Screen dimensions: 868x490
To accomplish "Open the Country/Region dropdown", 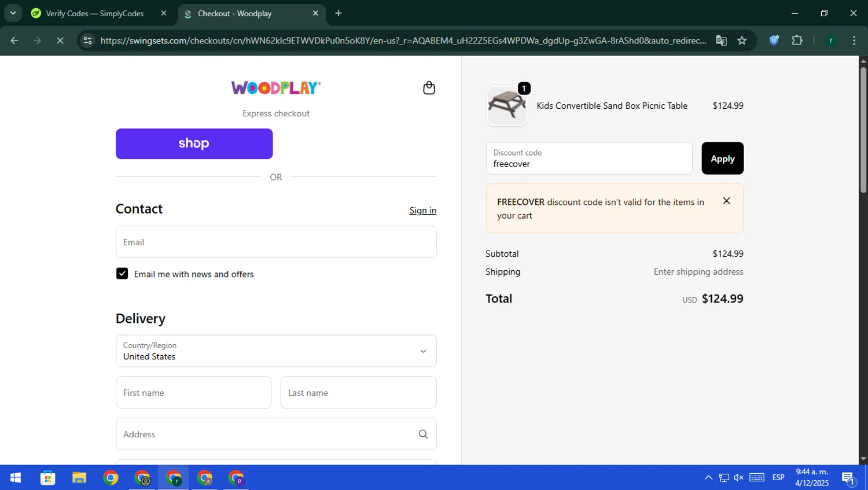I will tap(276, 351).
